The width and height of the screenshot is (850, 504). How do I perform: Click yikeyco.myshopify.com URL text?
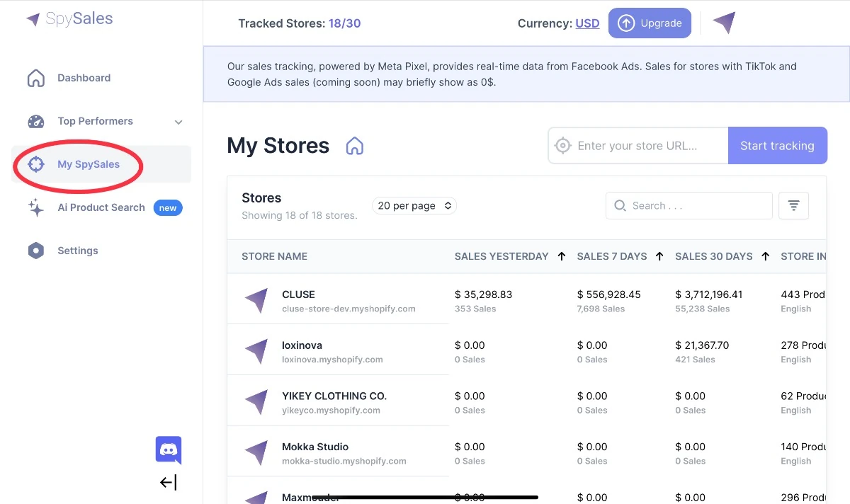(x=331, y=411)
